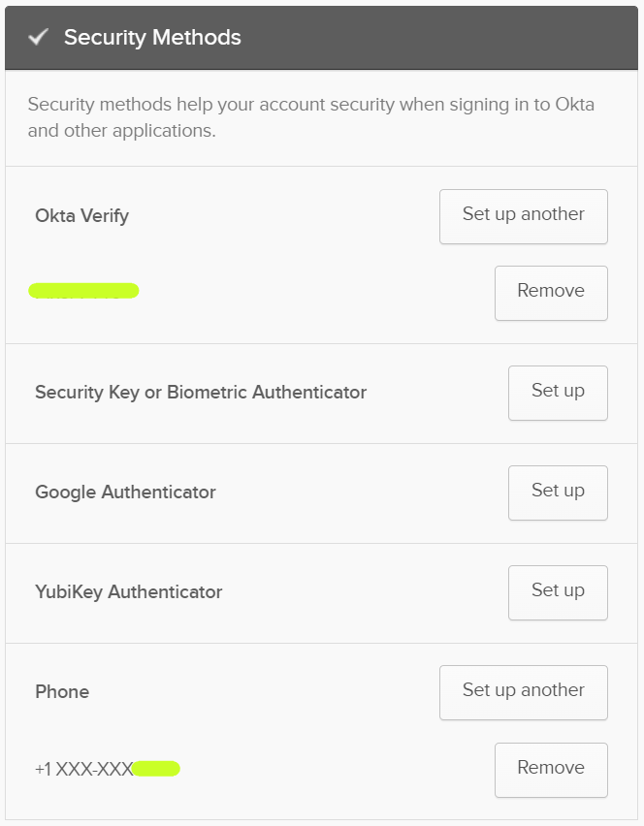The height and width of the screenshot is (826, 644).
Task: Set up Security Key or Biometric Authenticator
Action: coord(558,393)
